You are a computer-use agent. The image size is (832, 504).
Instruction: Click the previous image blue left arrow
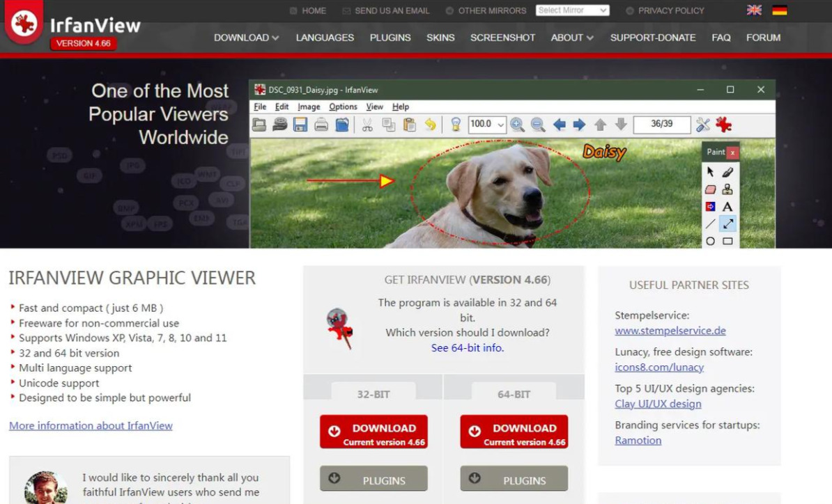click(x=560, y=125)
